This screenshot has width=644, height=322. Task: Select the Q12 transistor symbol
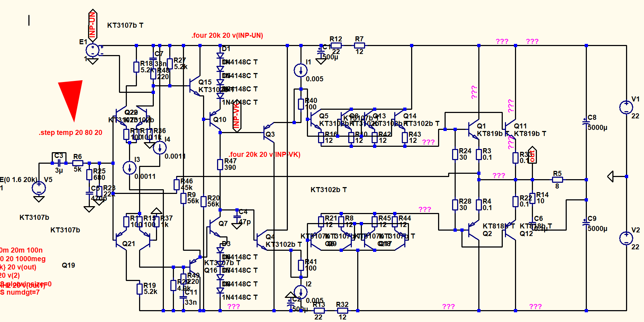click(511, 230)
